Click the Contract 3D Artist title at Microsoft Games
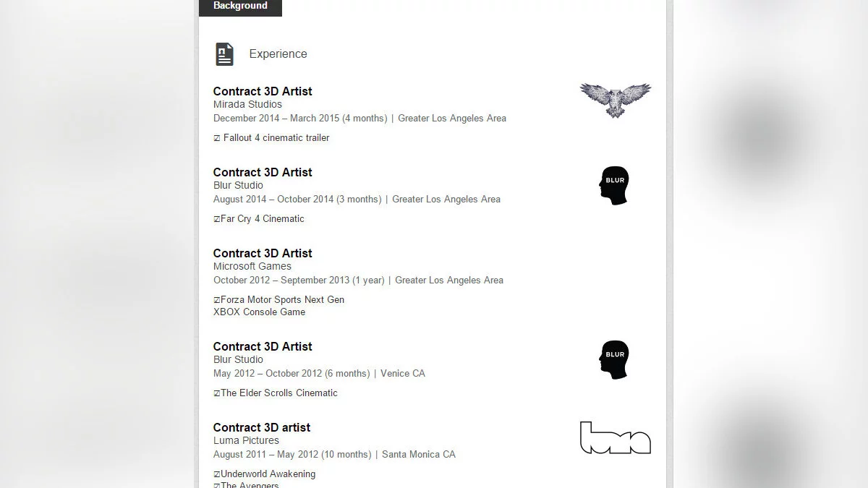This screenshot has width=868, height=488. point(263,253)
